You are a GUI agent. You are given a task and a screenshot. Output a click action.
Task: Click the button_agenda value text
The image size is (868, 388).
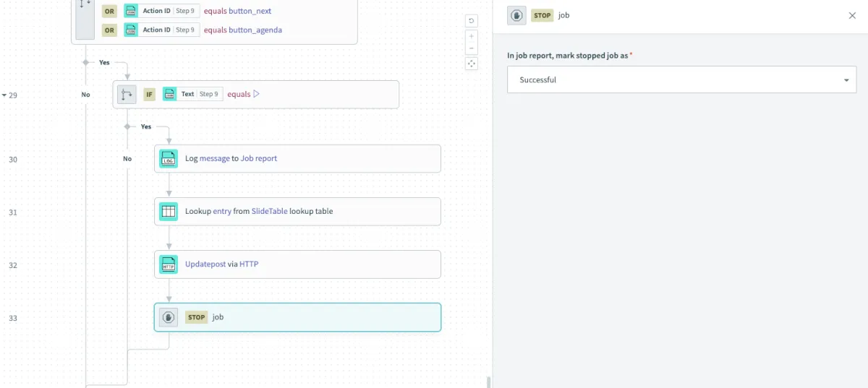(x=255, y=30)
